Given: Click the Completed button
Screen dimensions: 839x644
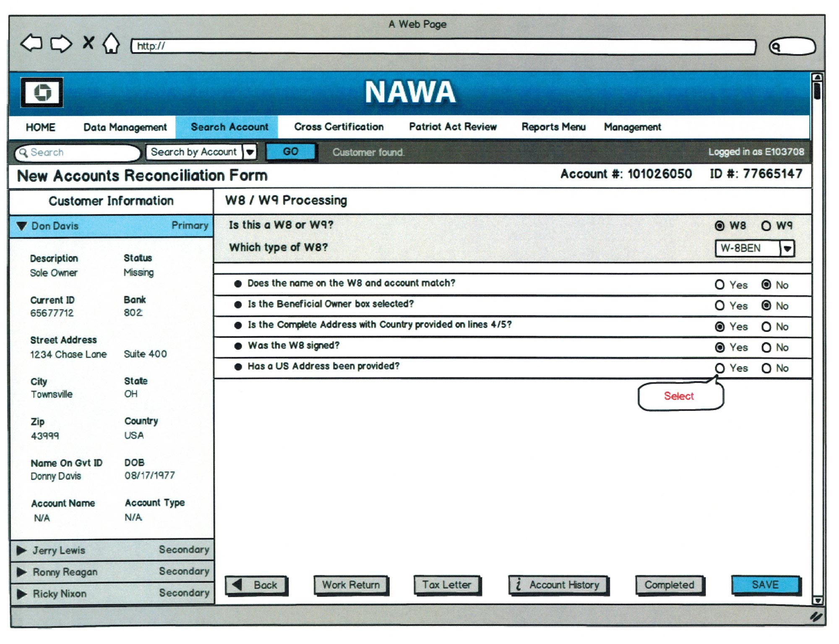Looking at the screenshot, I should [670, 585].
